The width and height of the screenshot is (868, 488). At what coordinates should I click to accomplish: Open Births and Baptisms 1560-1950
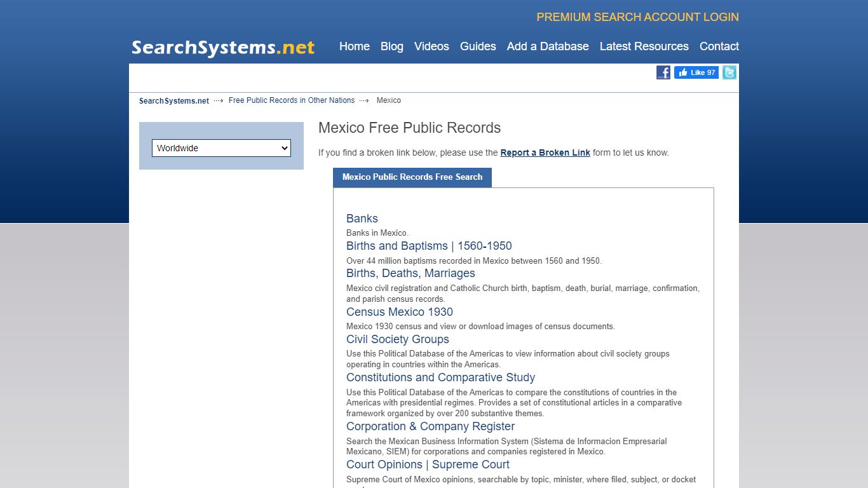(429, 246)
